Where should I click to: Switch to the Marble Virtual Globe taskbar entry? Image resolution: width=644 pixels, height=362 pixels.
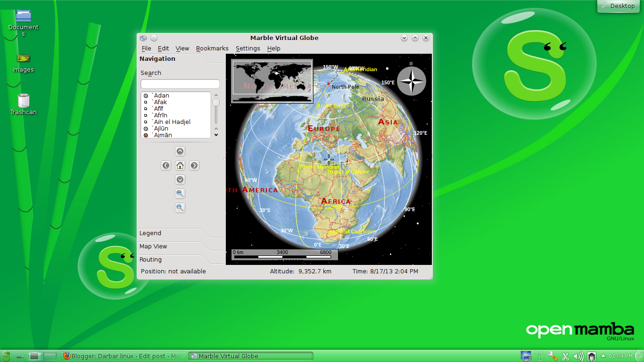pos(250,356)
